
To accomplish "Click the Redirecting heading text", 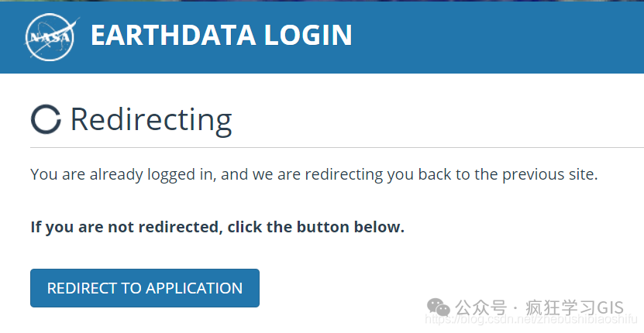I will click(x=151, y=119).
